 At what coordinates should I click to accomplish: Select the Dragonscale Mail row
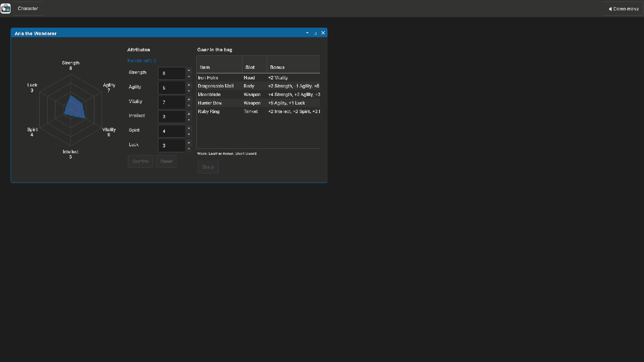pos(258,86)
